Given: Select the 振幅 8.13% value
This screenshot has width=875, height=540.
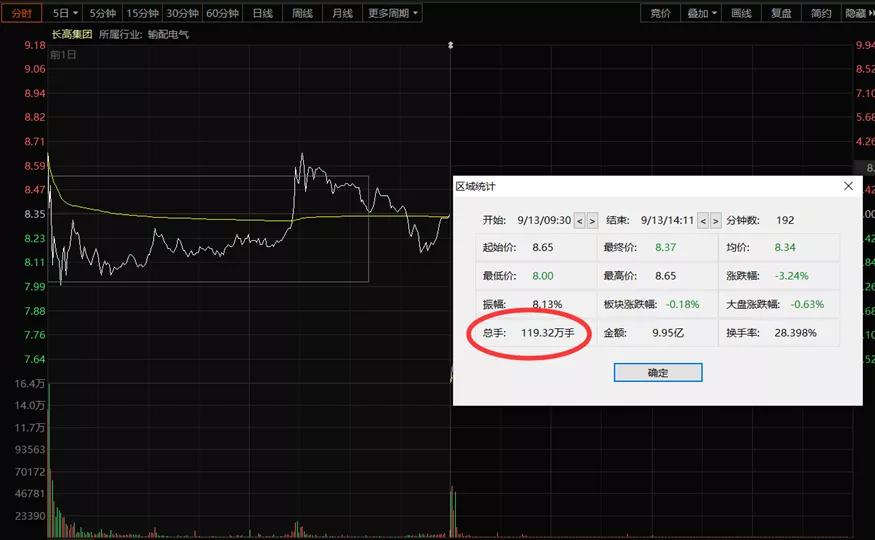Looking at the screenshot, I should pos(547,305).
